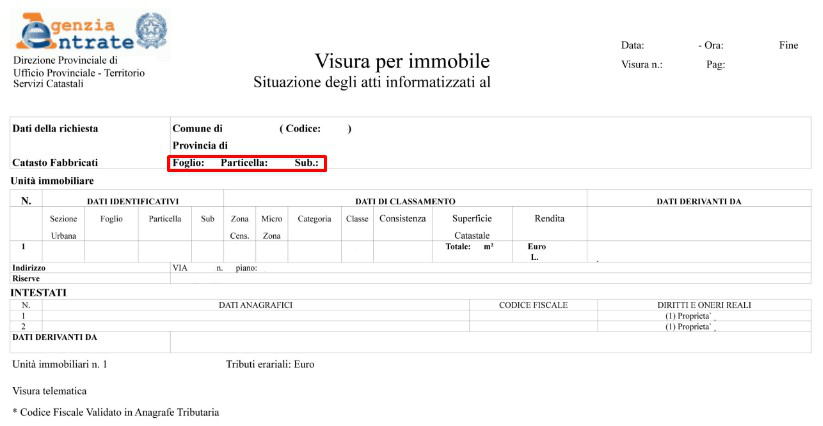Click the 'Consistenza' column header
The width and height of the screenshot is (823, 426).
[403, 219]
